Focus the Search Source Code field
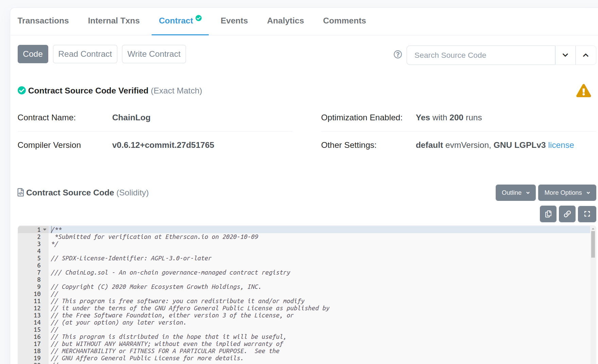This screenshot has height=364, width=598. [481, 55]
